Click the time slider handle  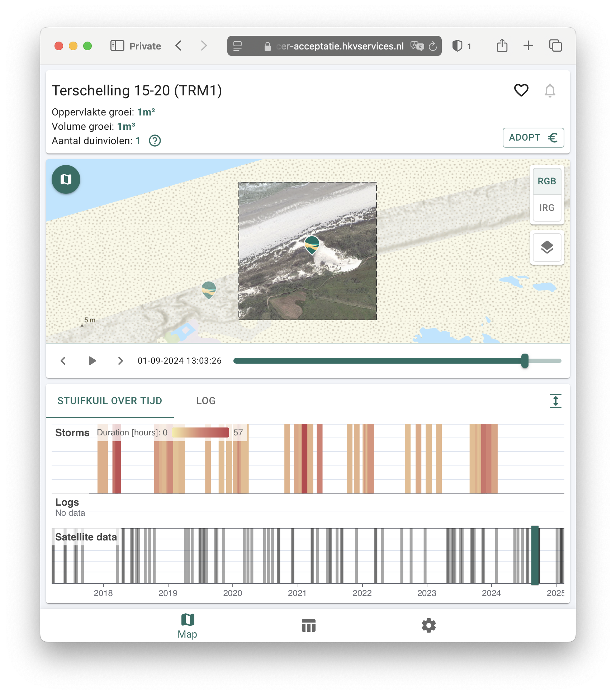525,361
